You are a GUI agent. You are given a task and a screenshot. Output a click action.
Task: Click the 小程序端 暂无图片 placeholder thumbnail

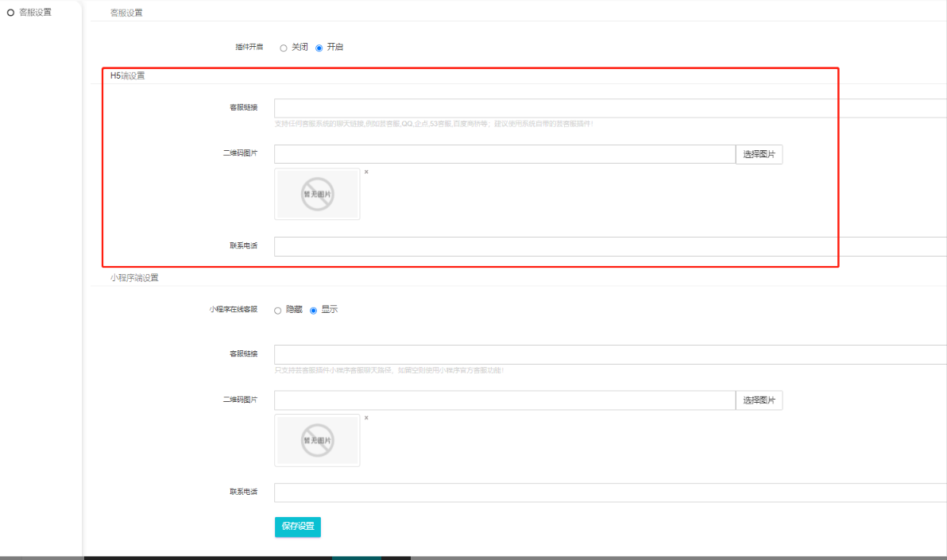click(317, 440)
